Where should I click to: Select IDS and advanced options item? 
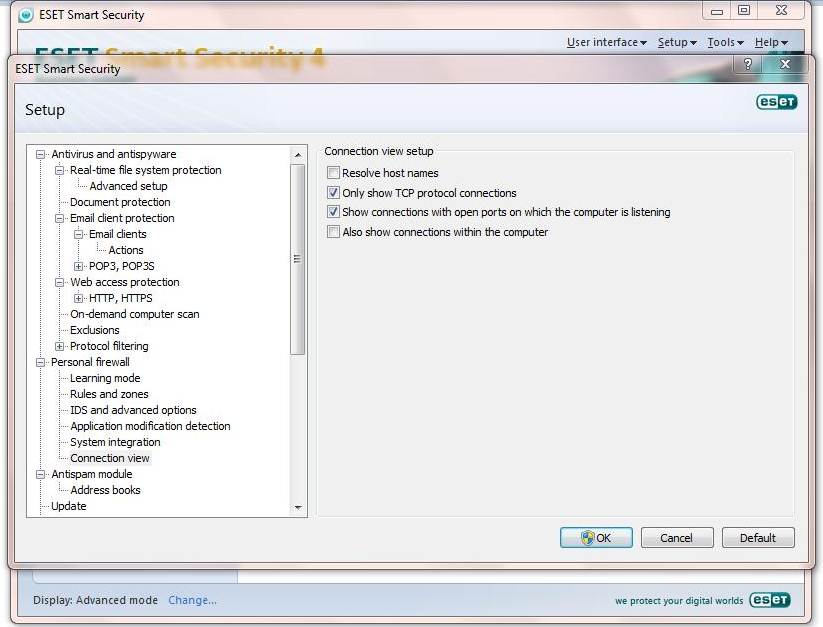133,410
